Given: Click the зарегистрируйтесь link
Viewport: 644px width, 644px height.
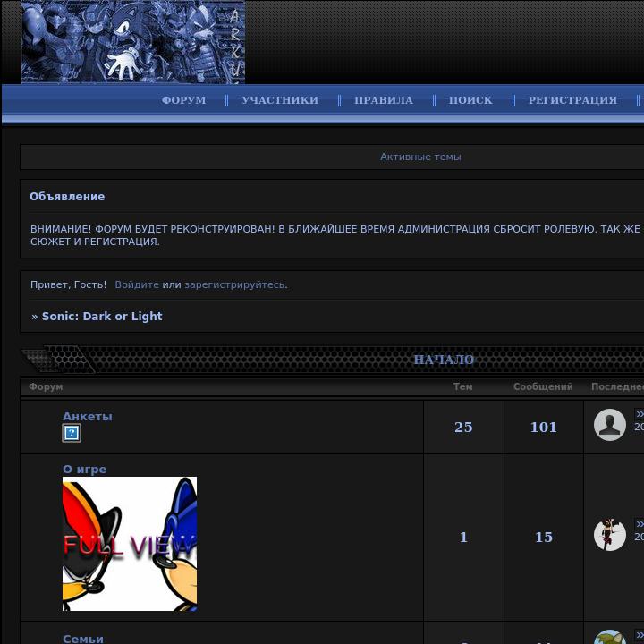Looking at the screenshot, I should (x=235, y=284).
